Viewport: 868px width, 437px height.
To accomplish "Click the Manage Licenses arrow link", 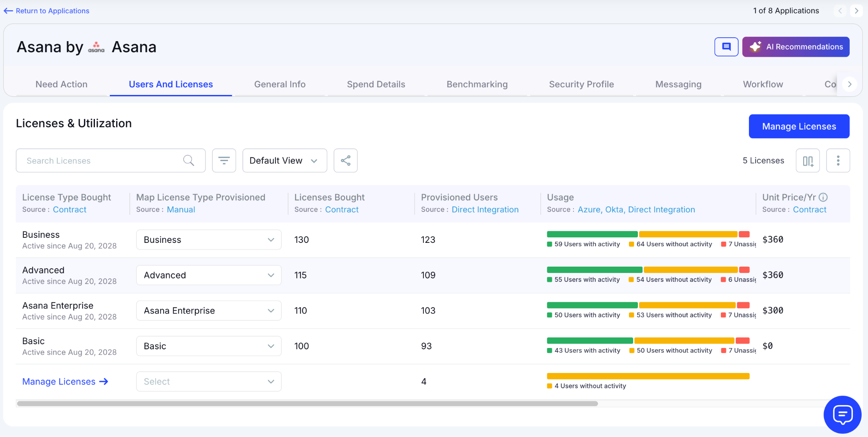I will (x=65, y=381).
